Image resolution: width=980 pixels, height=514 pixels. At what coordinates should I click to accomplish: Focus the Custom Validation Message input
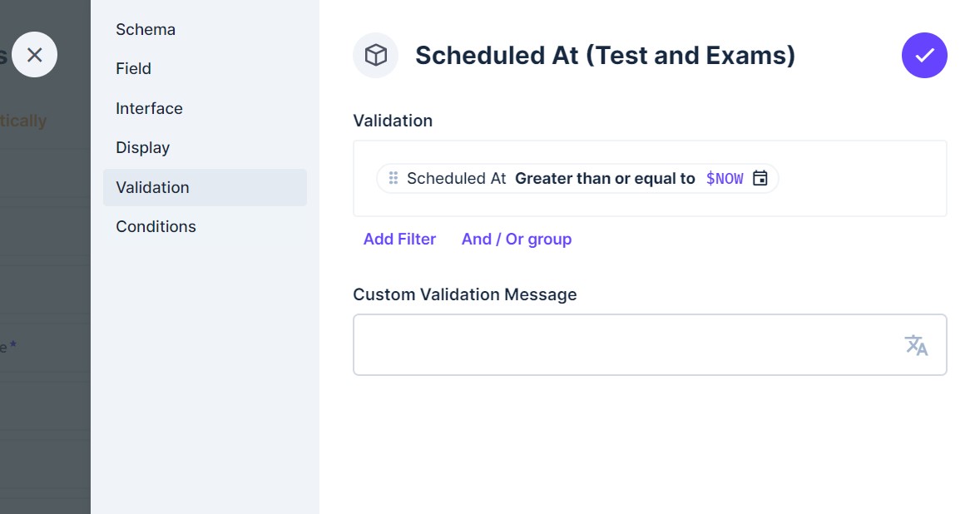(x=624, y=344)
